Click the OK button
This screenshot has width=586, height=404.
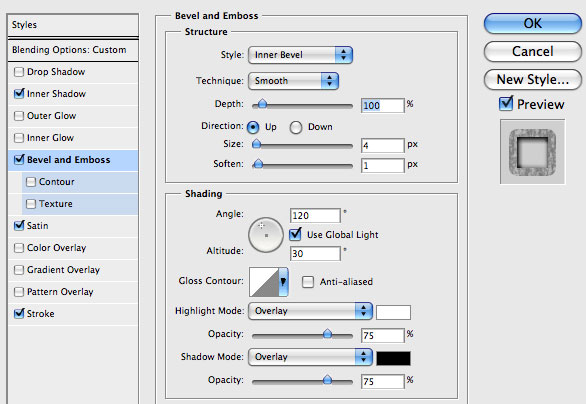533,24
